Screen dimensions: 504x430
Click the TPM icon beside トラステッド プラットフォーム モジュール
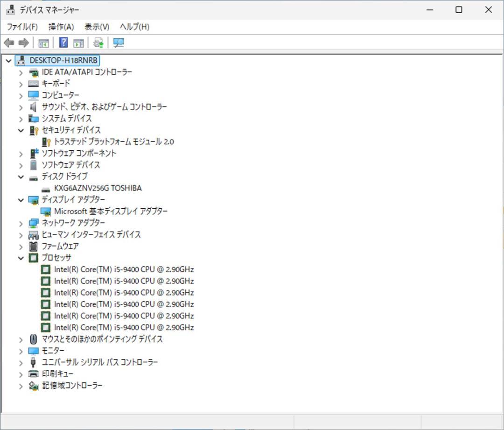tap(46, 142)
